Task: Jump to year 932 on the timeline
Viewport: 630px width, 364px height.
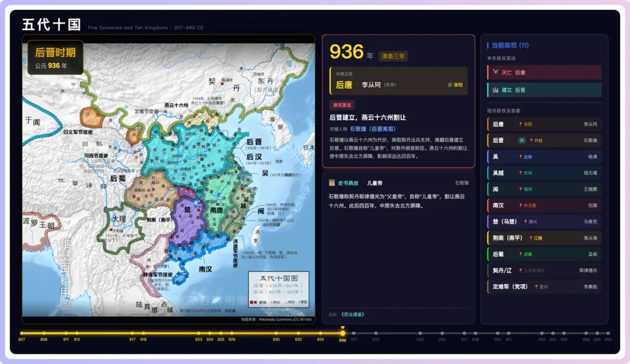Action: [298, 333]
